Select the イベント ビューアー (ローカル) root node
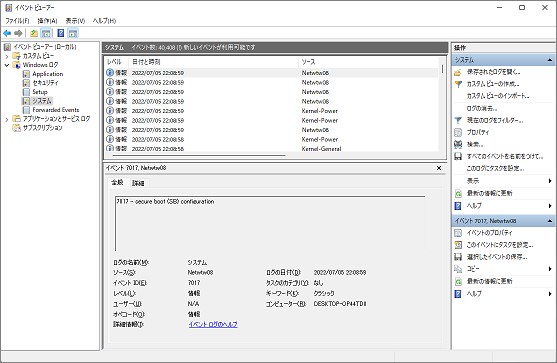 [x=45, y=47]
